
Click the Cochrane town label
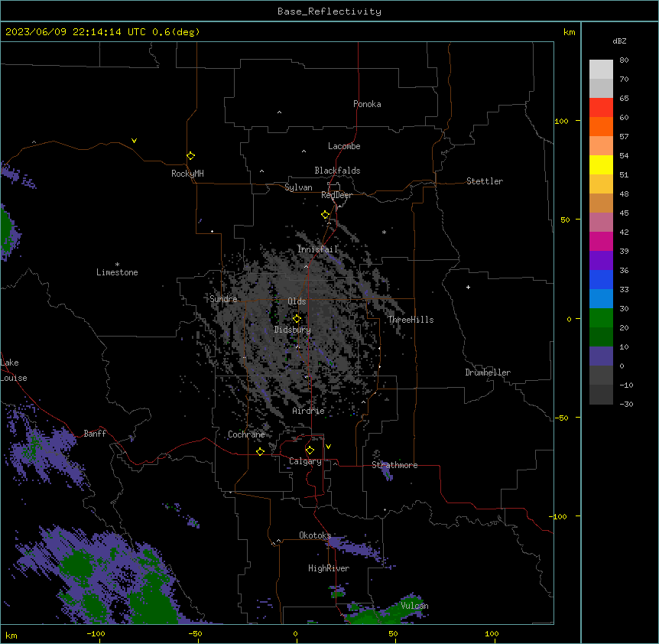246,434
